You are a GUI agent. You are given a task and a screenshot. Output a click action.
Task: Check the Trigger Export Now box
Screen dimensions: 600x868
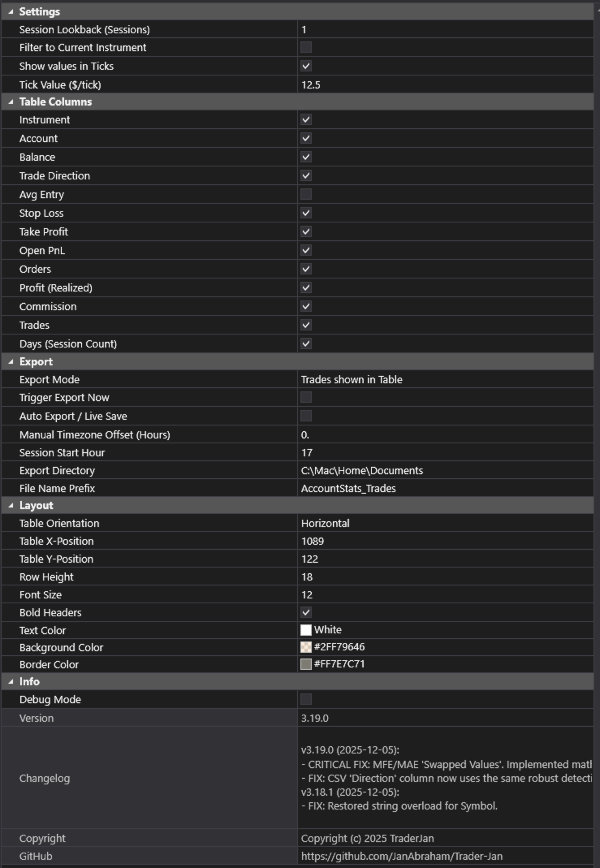click(x=306, y=397)
